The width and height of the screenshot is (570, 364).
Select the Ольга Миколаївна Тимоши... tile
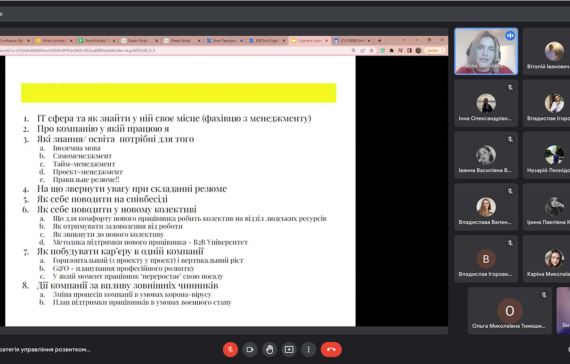click(x=510, y=311)
